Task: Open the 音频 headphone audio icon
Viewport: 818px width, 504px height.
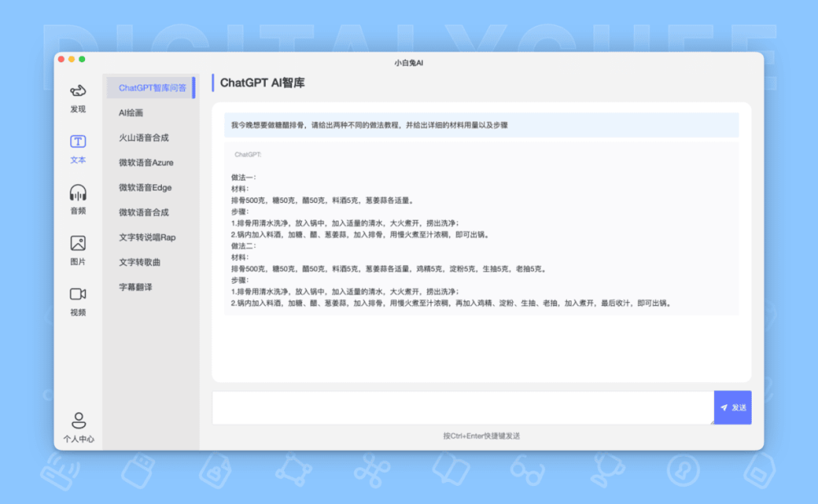Action: coord(78,192)
